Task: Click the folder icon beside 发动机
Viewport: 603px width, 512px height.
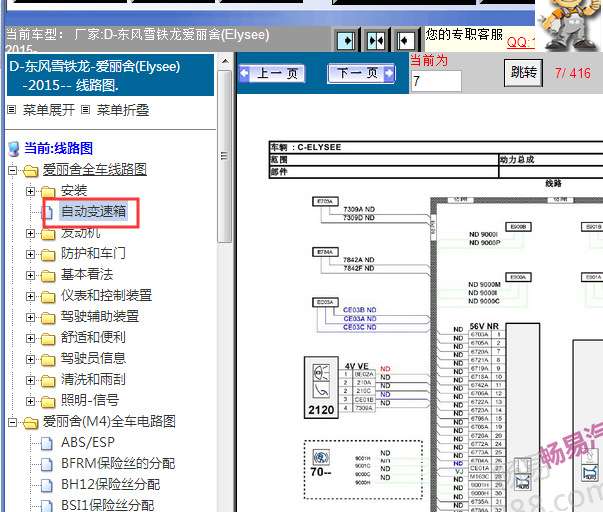Action: 48,234
